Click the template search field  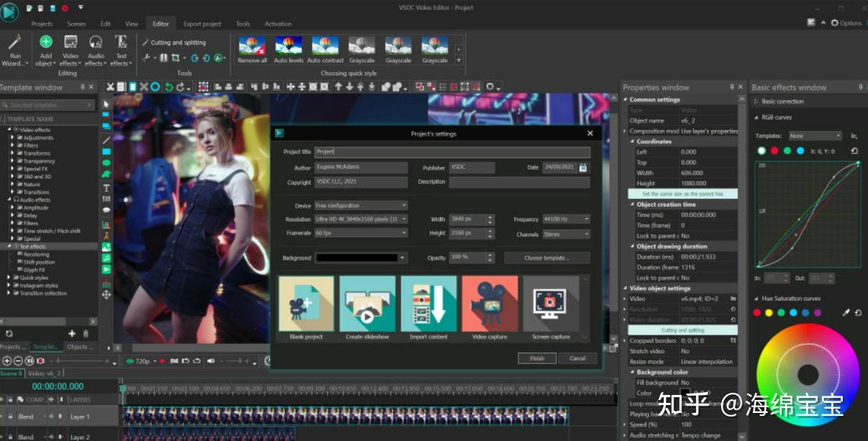coord(48,105)
